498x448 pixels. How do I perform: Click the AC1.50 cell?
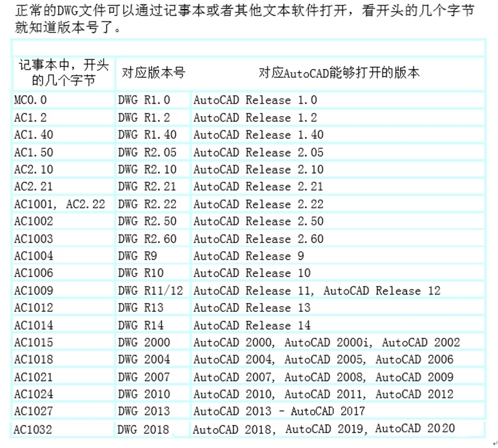point(63,152)
